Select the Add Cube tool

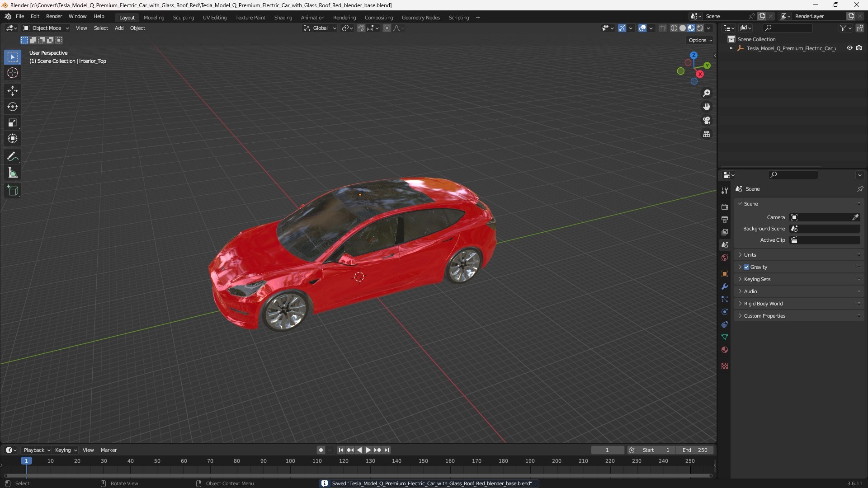pyautogui.click(x=13, y=191)
